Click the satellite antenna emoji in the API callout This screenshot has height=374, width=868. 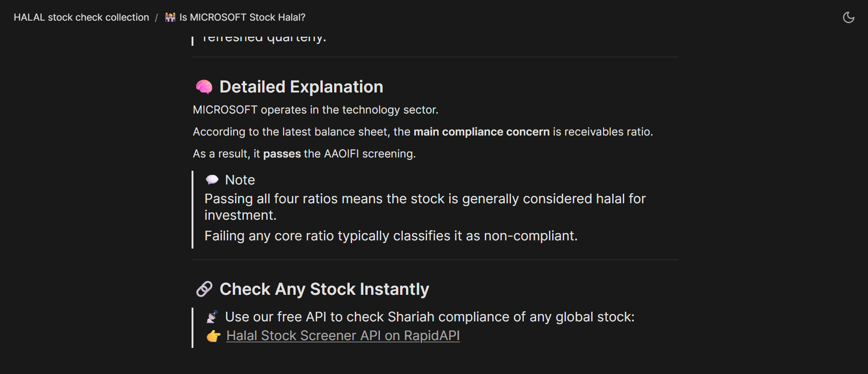[x=212, y=316]
